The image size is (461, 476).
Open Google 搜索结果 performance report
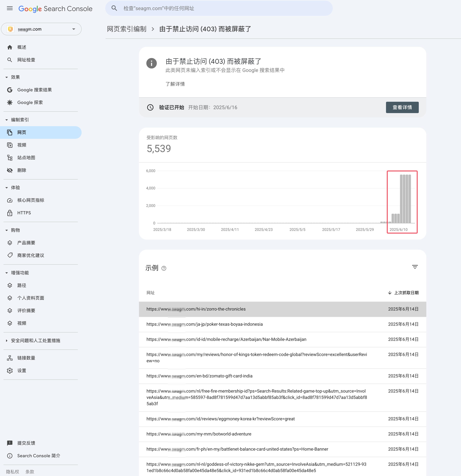pyautogui.click(x=34, y=90)
